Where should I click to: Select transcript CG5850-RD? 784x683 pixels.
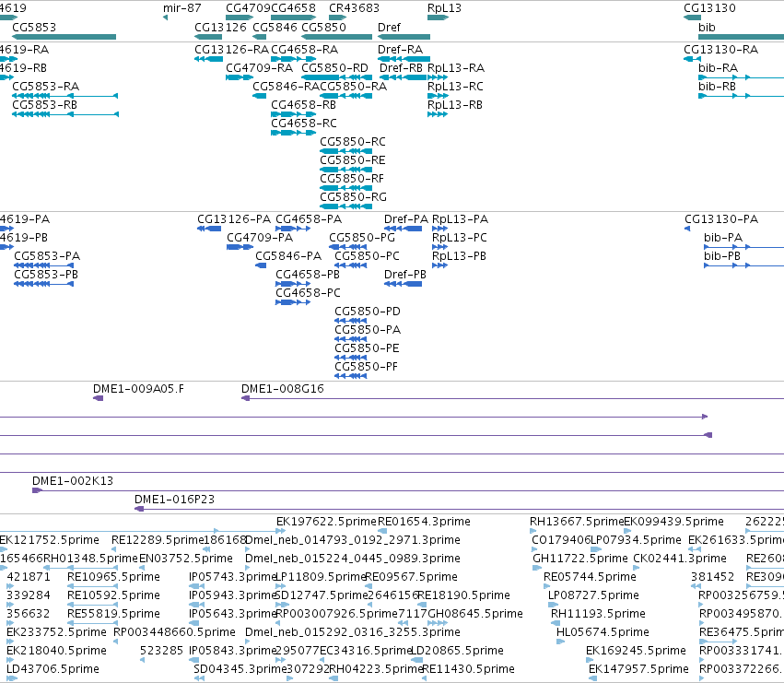(335, 68)
